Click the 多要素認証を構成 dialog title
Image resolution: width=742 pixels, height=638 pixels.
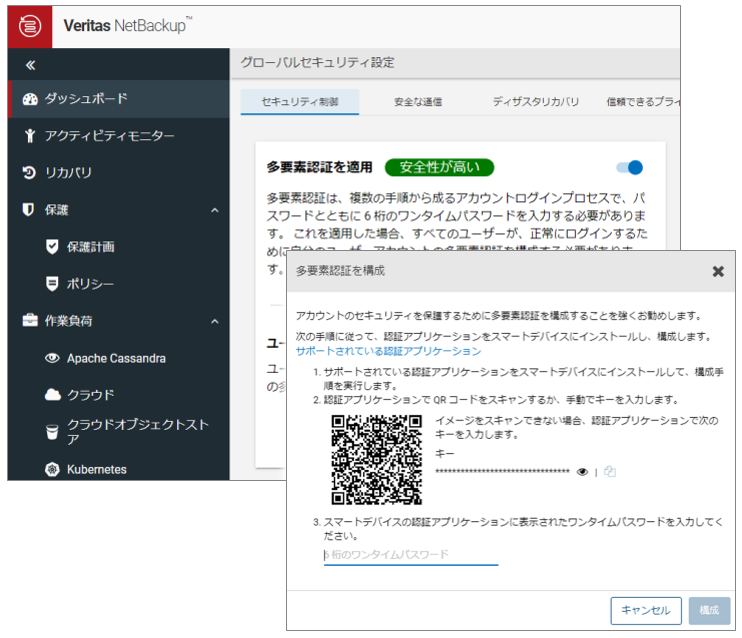340,271
